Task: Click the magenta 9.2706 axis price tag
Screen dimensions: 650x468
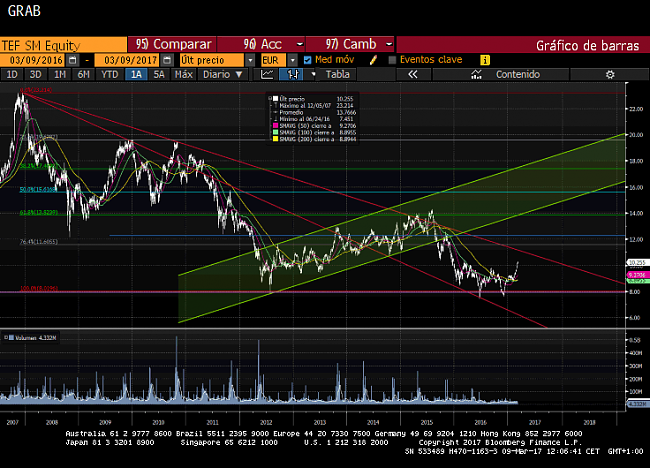Action: [x=637, y=275]
